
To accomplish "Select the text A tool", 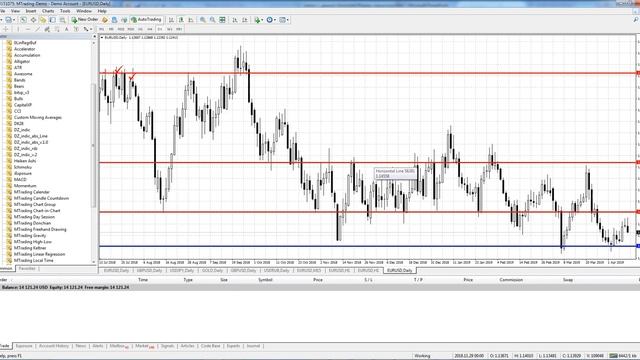I will click(67, 29).
